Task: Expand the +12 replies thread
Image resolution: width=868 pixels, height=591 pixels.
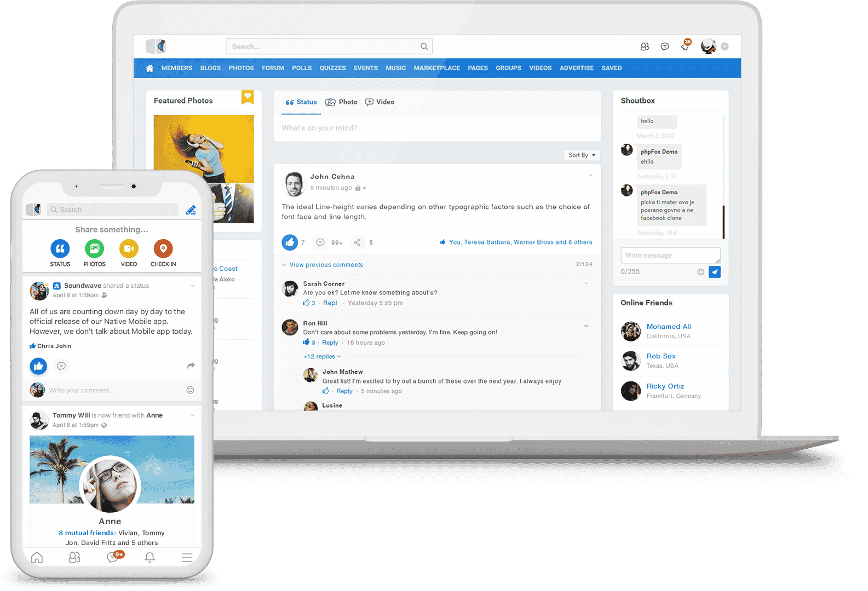Action: point(322,357)
